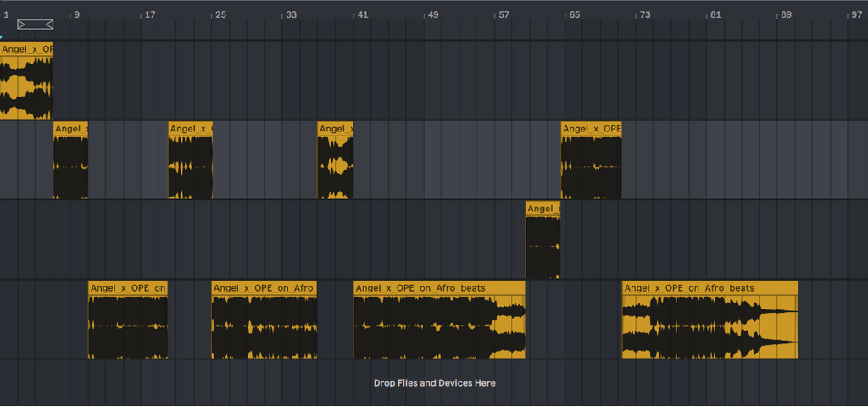Click bar 1 marker in ruler

[x=6, y=15]
